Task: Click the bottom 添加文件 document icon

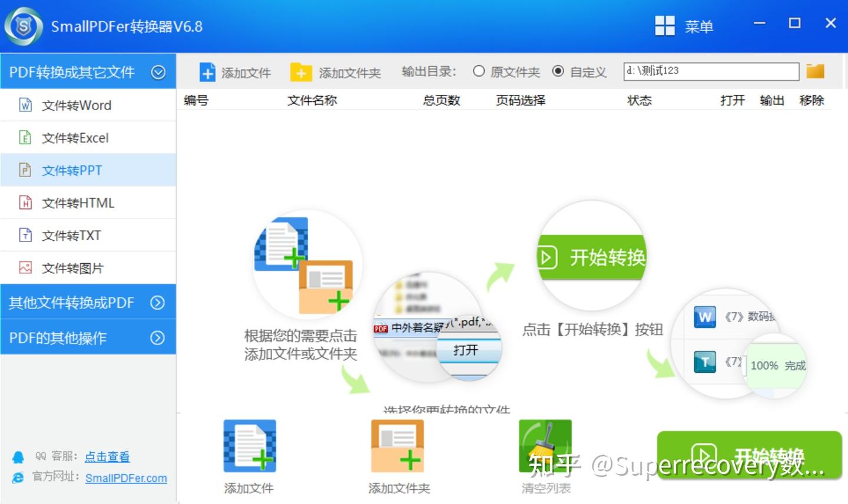Action: pos(250,446)
